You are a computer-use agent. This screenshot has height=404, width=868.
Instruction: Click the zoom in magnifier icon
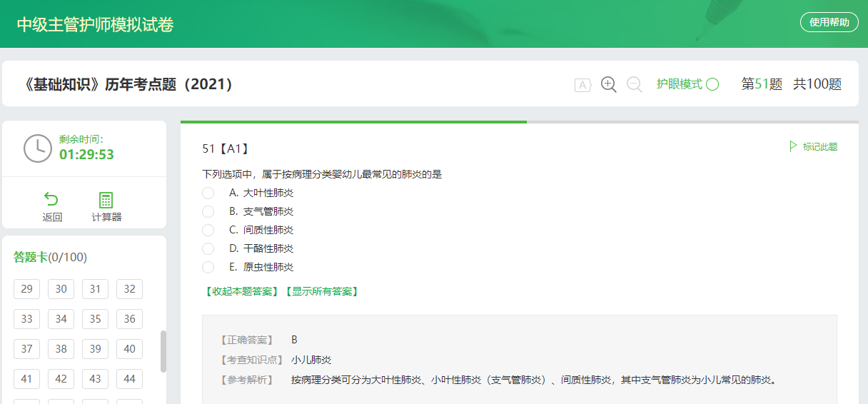point(608,84)
